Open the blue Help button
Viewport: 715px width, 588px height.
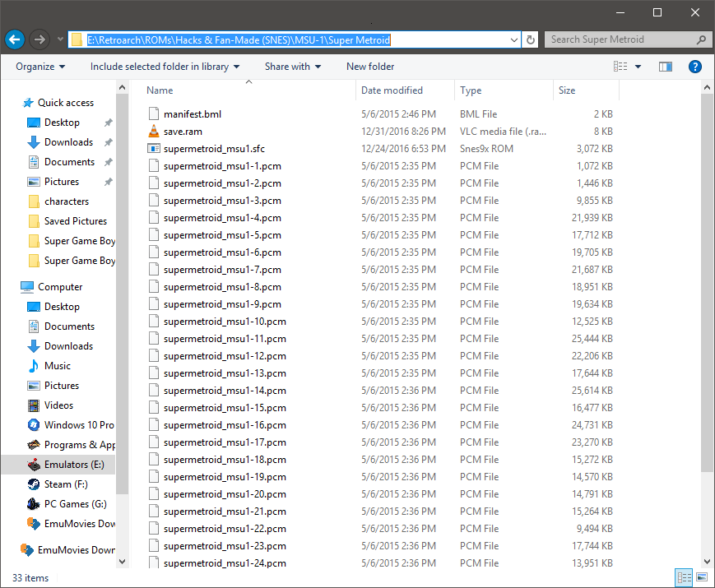point(695,67)
